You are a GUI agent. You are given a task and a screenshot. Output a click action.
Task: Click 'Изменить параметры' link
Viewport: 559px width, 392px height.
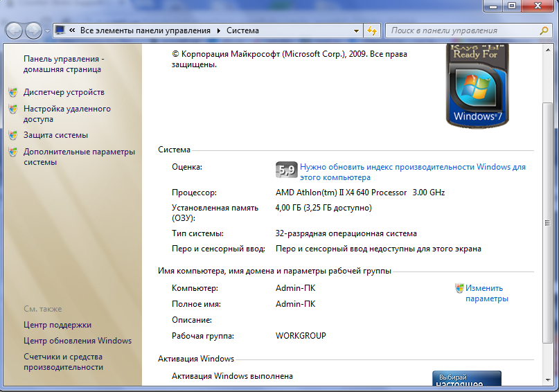487,293
